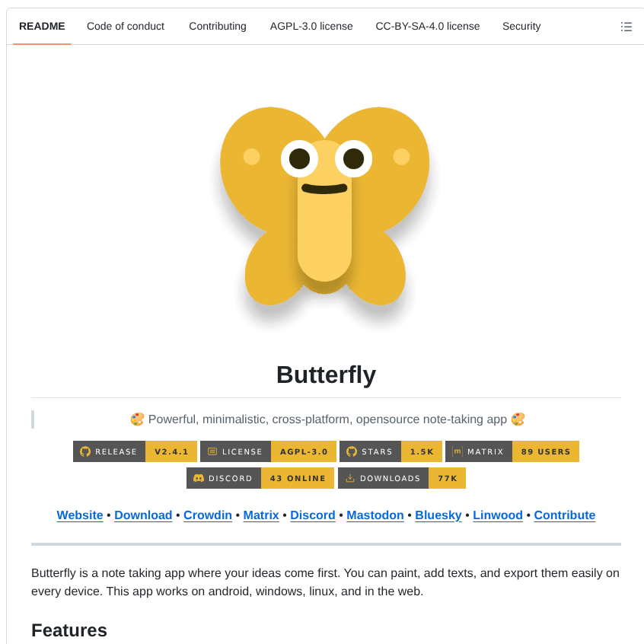
Task: Click the Contribute link
Action: [564, 515]
